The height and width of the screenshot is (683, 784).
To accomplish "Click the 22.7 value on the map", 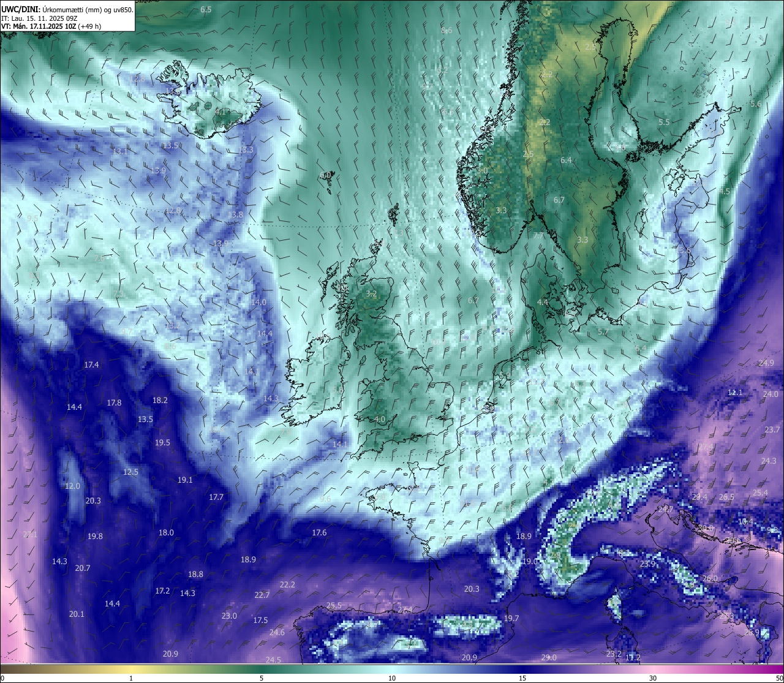I will pos(262,595).
